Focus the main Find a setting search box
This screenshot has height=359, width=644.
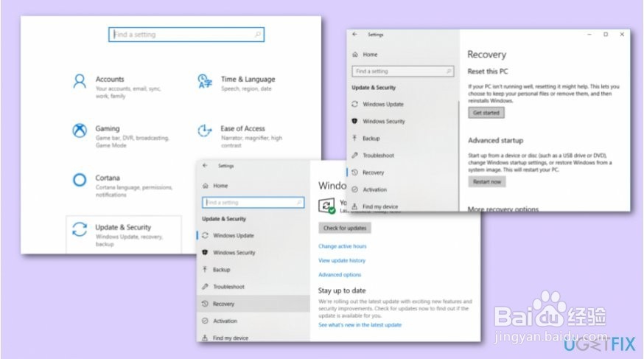point(186,35)
